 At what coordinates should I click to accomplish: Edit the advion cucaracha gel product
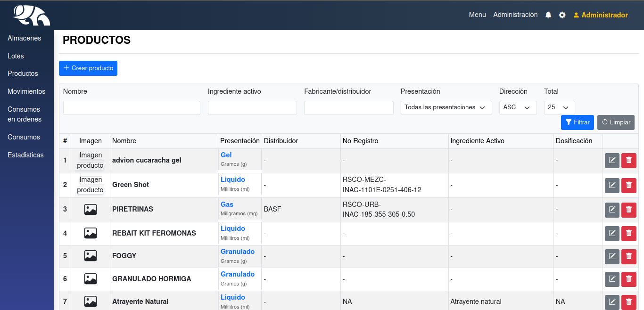(x=612, y=161)
